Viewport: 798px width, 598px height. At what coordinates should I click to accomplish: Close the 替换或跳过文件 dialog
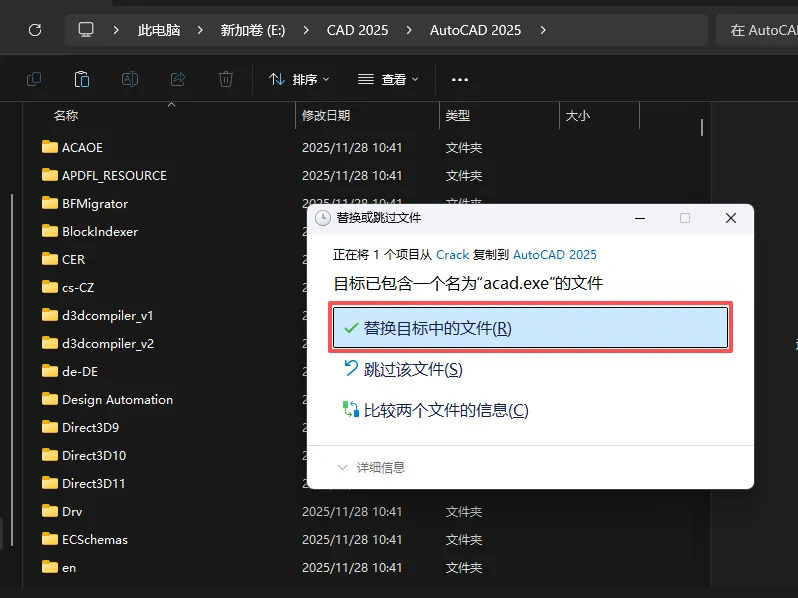coord(731,218)
